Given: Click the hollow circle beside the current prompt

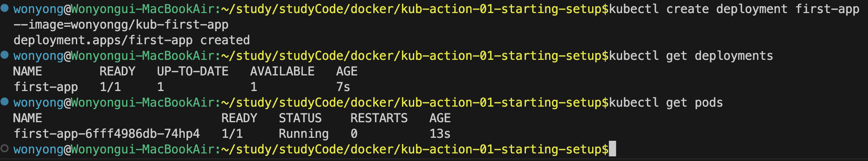Looking at the screenshot, I should 5,148.
